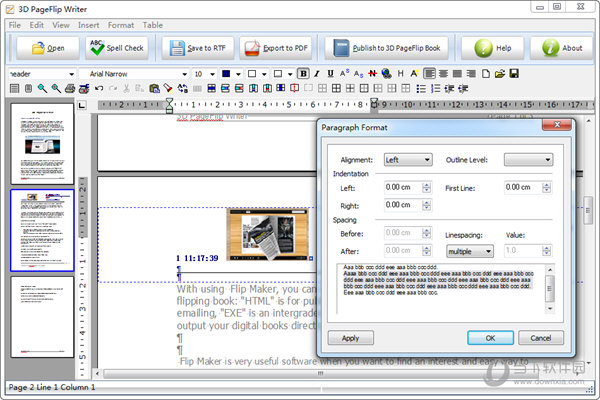Viewport: 600px width, 400px height.
Task: Click the dark blue font color swatch
Action: point(226,73)
